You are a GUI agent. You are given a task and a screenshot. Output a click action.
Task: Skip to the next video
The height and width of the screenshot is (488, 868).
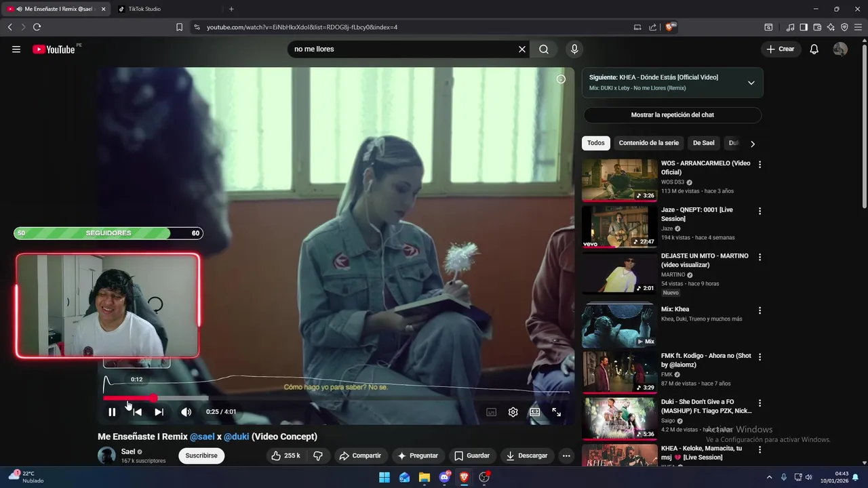point(159,411)
